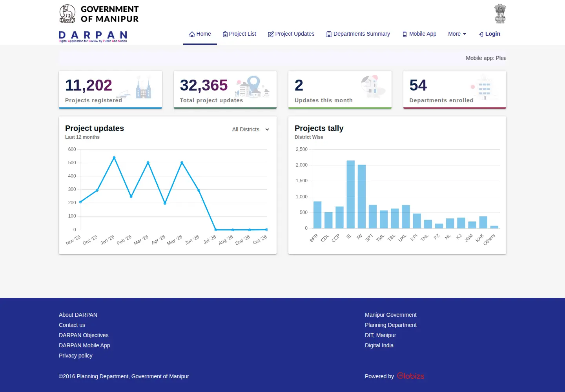Visit the DIT, Manipur footer link

[x=381, y=335]
